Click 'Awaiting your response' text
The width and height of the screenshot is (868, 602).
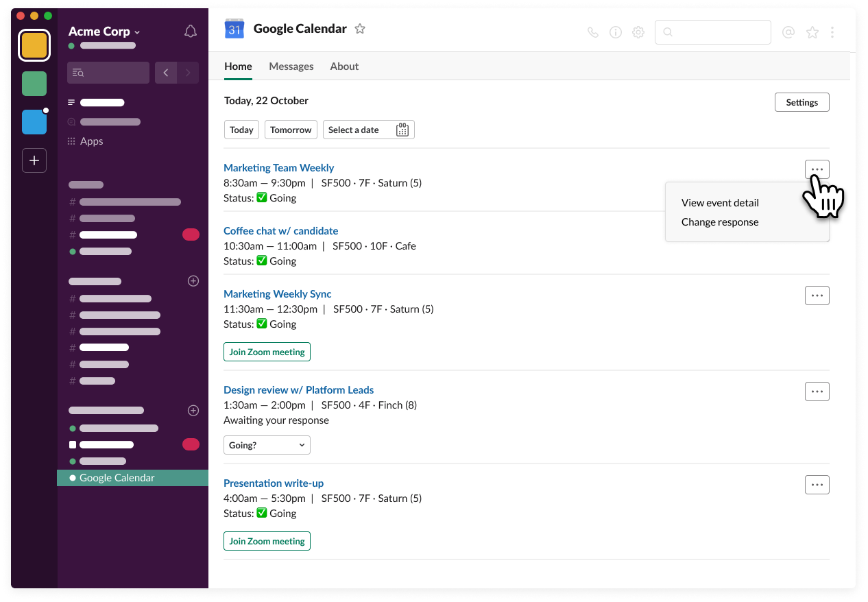tap(276, 420)
